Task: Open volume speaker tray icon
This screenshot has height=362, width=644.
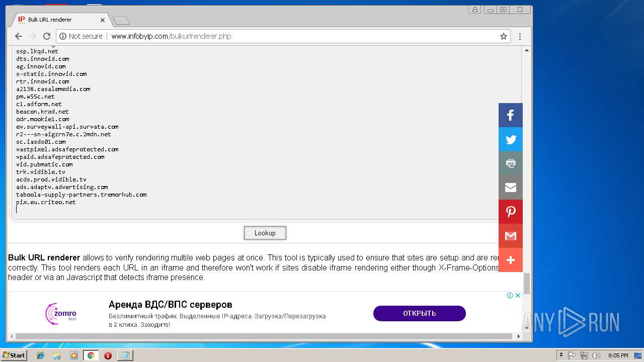Action: pos(596,355)
